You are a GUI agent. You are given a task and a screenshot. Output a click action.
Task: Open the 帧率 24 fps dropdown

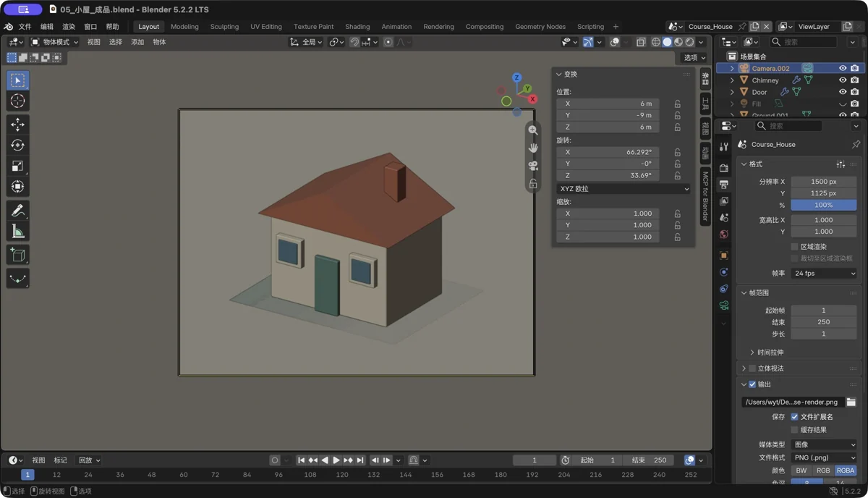pyautogui.click(x=824, y=274)
